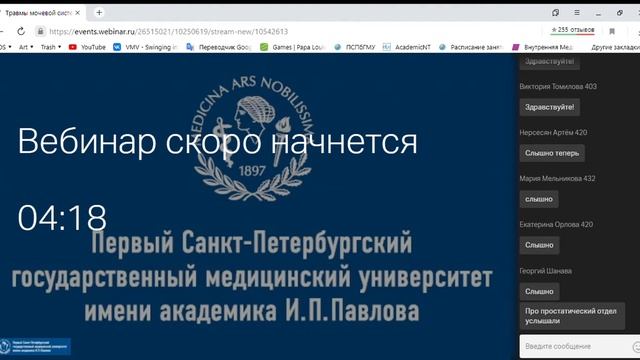640x360 pixels.
Task: Select chat name Екатерина Орлова 420
Action: pyautogui.click(x=556, y=224)
